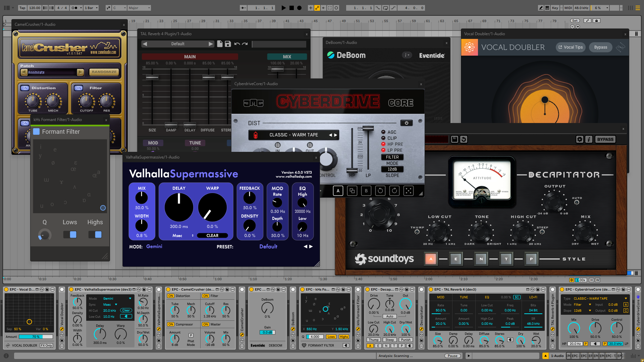Viewport: 644px width, 362px height.
Task: Open the Valhalla Mode dropdown in device
Action: [117, 298]
